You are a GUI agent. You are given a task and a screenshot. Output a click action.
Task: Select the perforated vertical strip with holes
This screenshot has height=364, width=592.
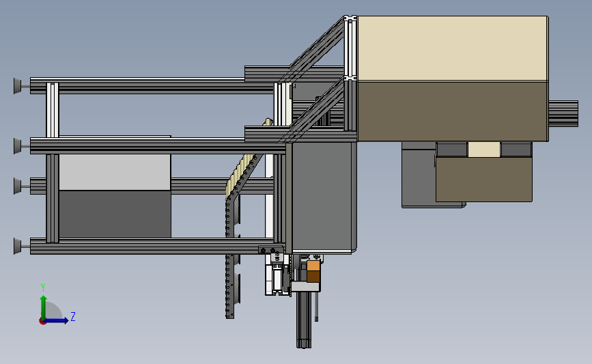(229, 257)
